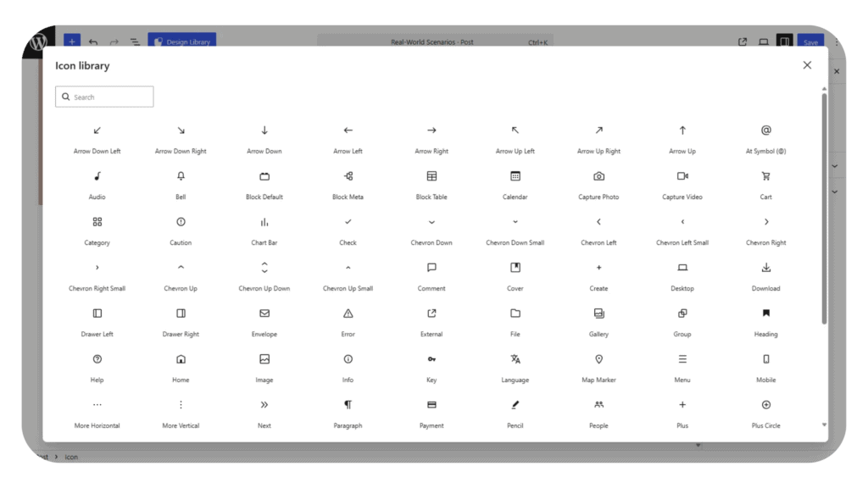Select the Comment icon
This screenshot has height=488, width=868.
pos(431,268)
